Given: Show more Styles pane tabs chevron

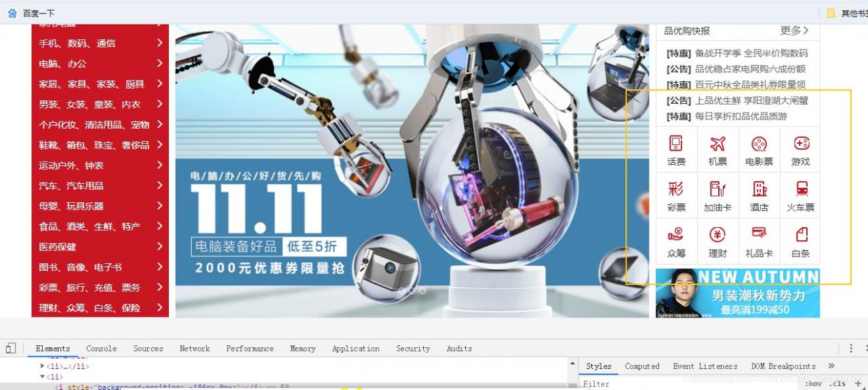Looking at the screenshot, I should [831, 366].
